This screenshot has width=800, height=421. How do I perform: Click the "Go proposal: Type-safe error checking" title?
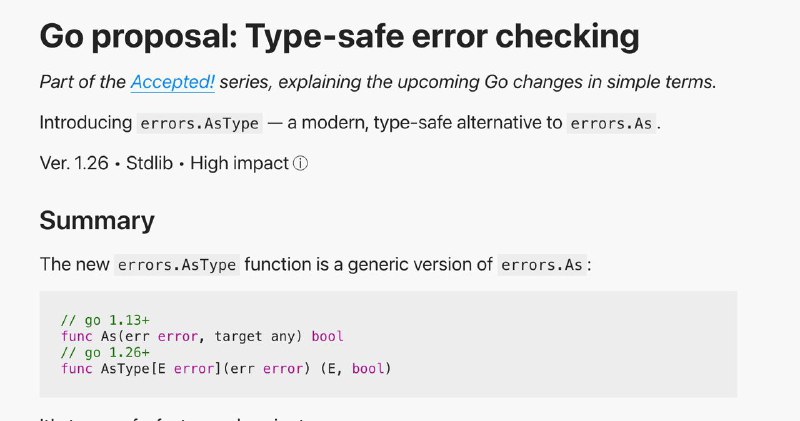[339, 37]
